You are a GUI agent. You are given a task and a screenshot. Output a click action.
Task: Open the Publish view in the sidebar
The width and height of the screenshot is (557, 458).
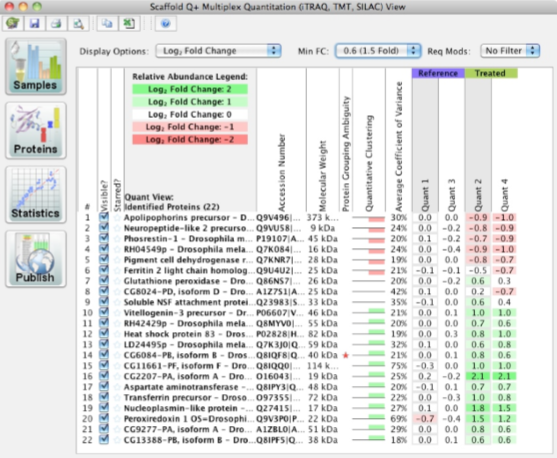[36, 258]
